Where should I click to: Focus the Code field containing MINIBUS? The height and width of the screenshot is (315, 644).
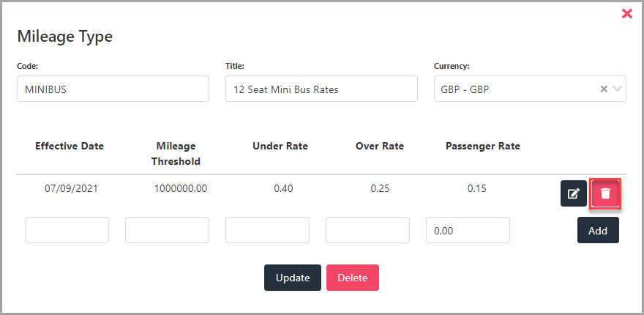point(113,89)
